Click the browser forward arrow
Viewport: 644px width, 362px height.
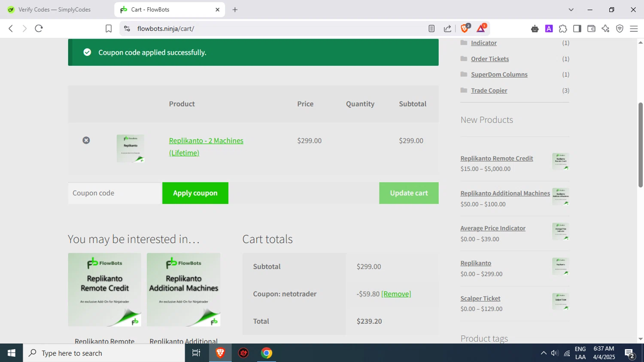click(24, 29)
